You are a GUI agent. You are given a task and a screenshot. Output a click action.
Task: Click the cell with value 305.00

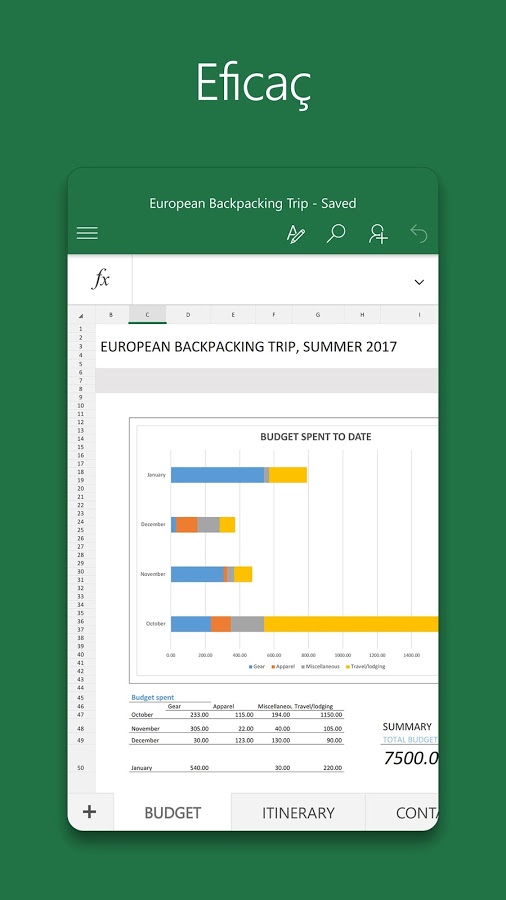coord(199,728)
